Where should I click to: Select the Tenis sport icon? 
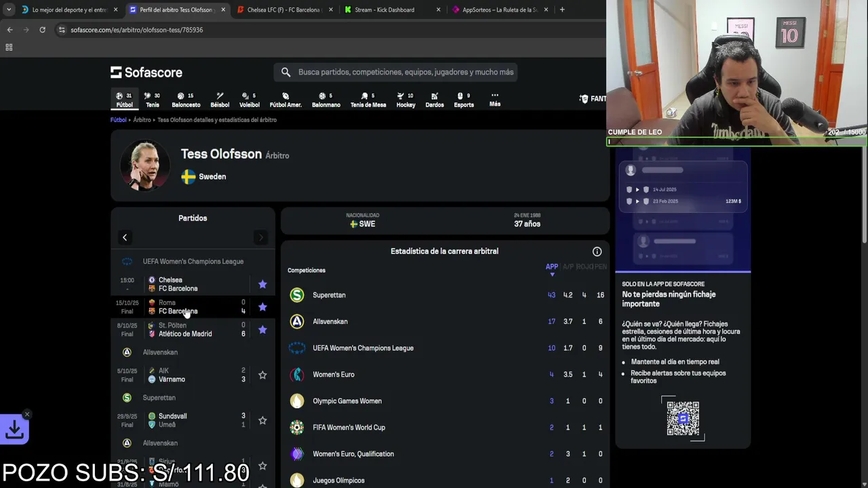pos(152,100)
